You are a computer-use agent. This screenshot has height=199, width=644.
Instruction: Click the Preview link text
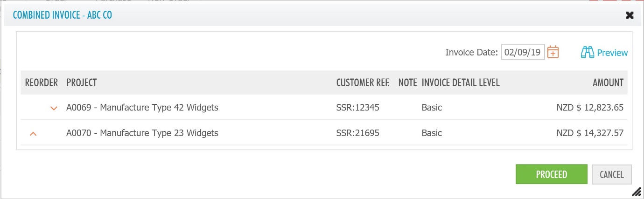612,53
